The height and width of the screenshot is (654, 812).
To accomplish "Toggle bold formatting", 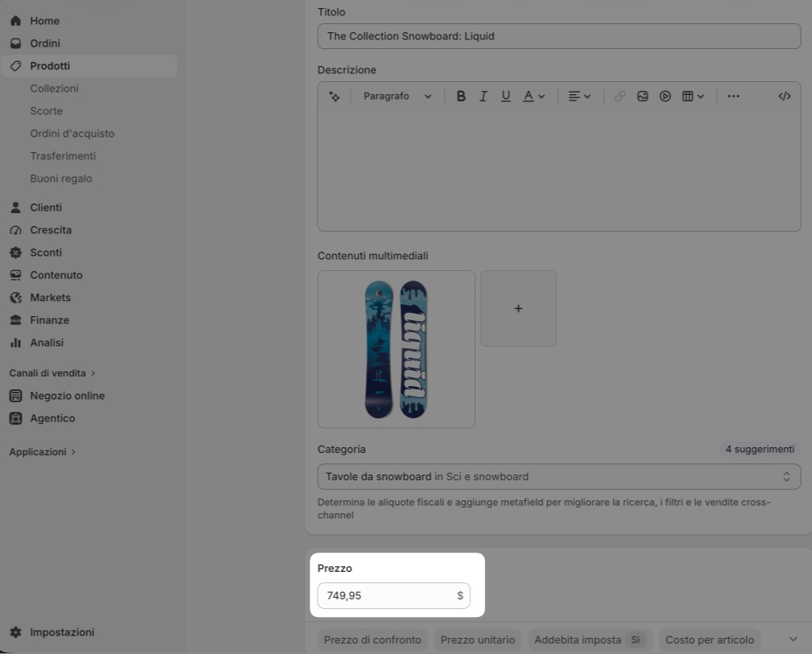I will tap(461, 97).
